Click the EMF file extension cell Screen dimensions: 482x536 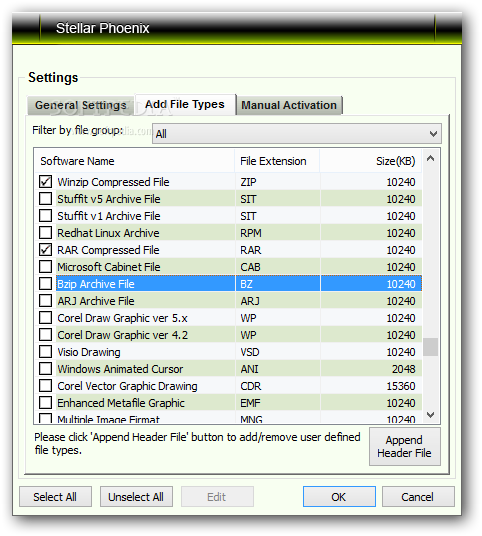(x=250, y=403)
